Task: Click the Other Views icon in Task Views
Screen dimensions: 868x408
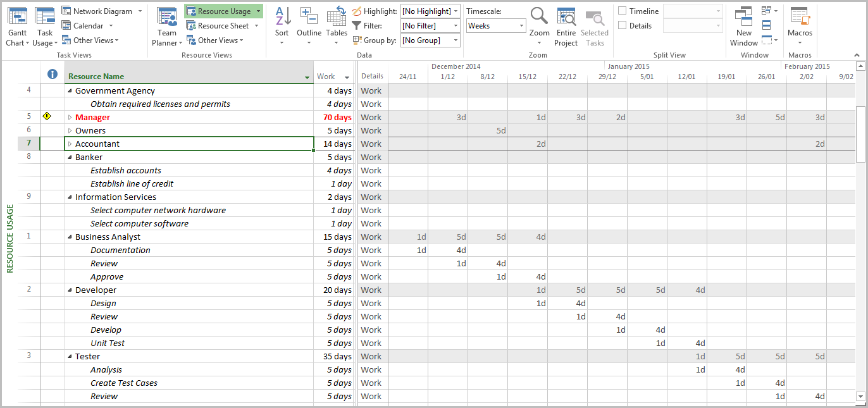Action: coord(66,40)
